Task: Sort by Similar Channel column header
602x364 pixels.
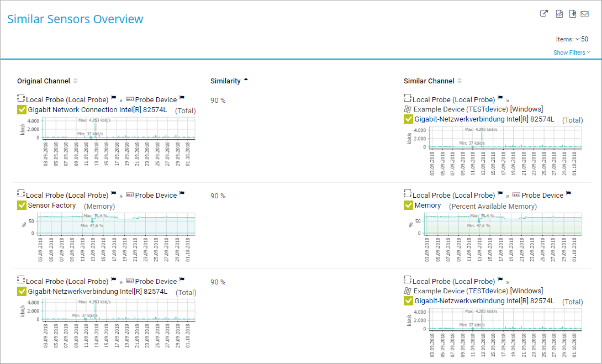Action: coord(429,81)
